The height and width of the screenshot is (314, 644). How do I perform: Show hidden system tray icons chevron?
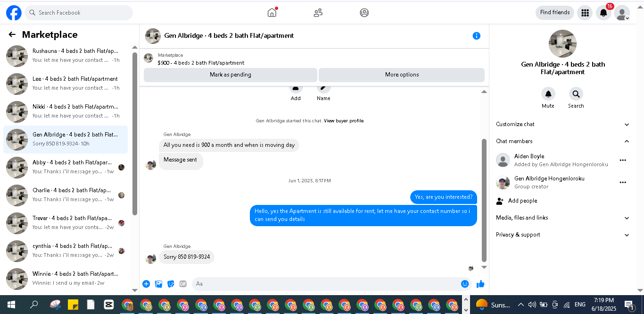click(520, 305)
